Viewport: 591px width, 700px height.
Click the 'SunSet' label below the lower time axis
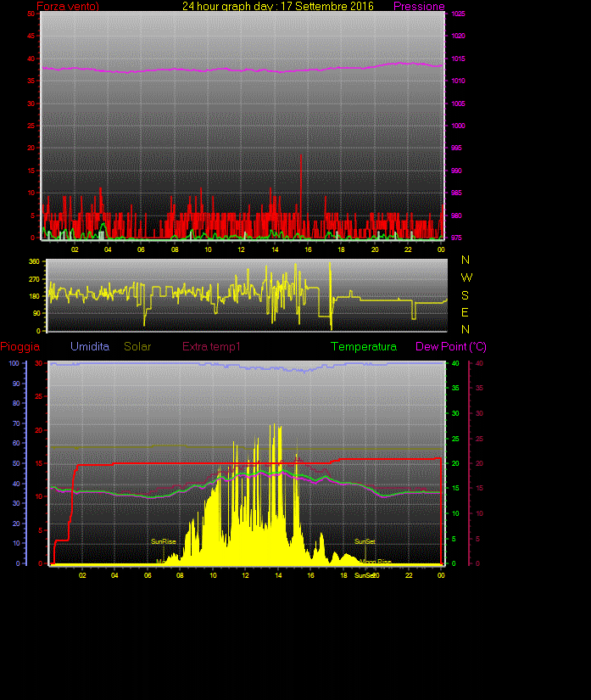point(363,575)
